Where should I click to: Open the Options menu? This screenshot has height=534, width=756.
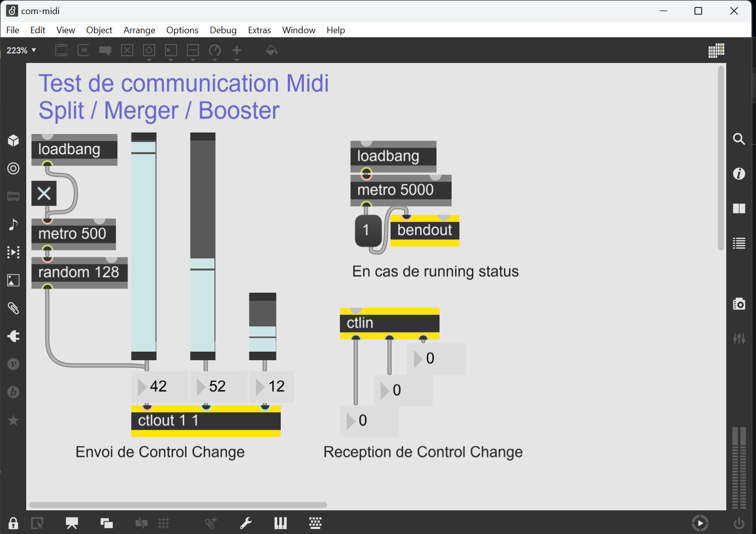[182, 30]
